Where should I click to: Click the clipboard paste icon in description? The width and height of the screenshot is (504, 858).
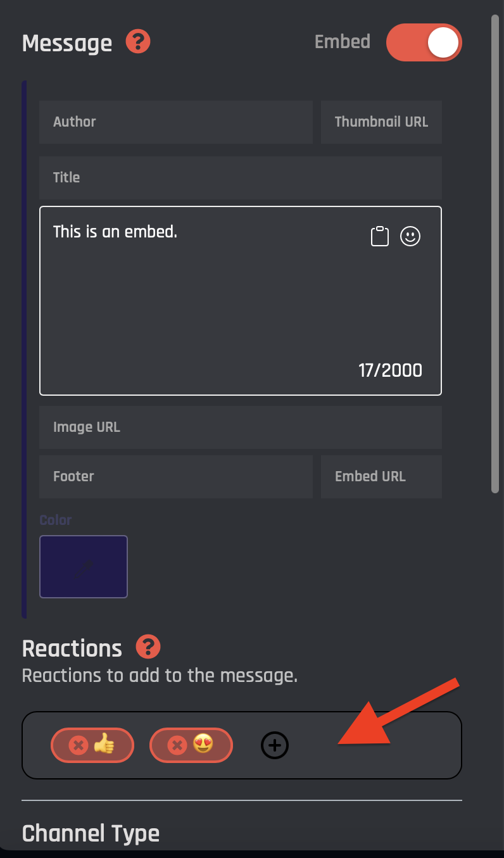click(379, 236)
